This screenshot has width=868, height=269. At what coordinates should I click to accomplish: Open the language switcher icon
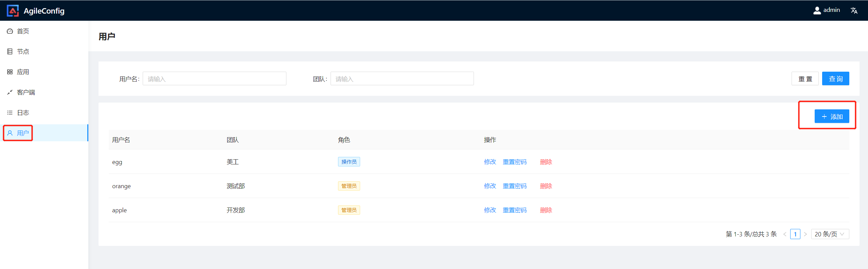(x=854, y=11)
